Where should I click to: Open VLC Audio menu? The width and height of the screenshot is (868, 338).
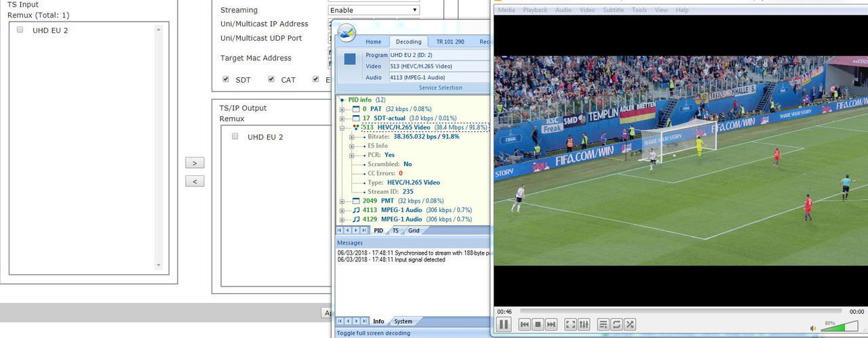click(564, 10)
